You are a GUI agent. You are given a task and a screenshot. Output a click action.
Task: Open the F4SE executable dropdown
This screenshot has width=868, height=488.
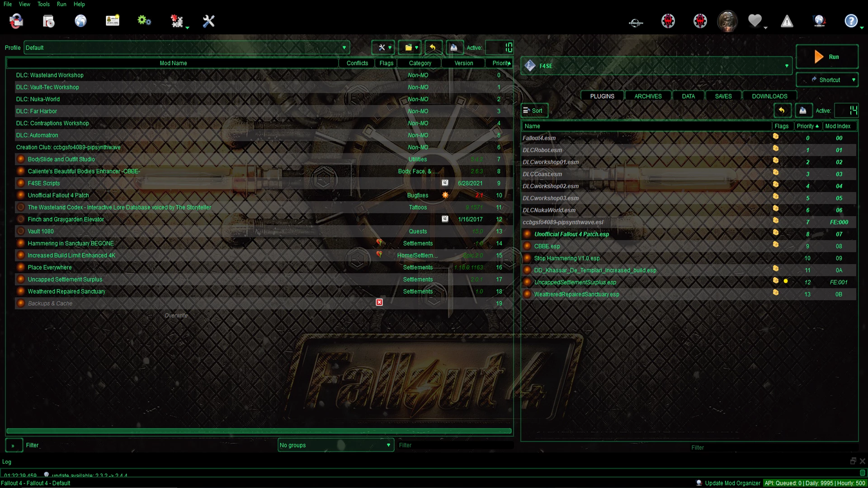656,66
